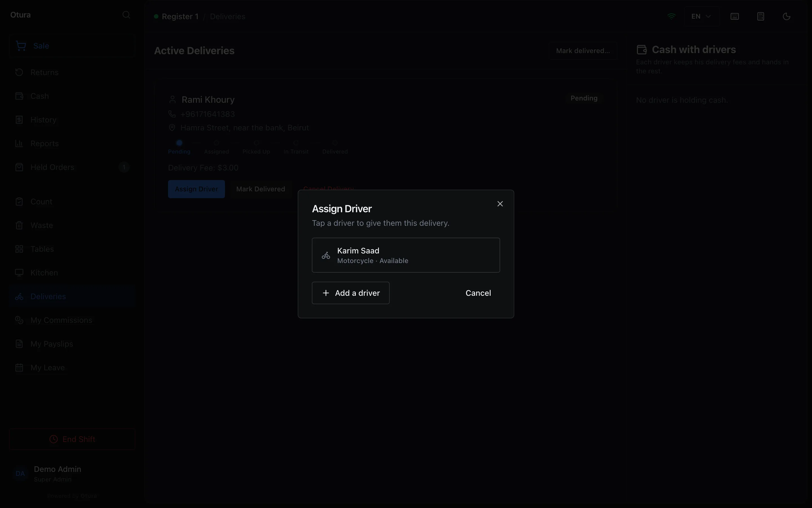Click the Held Orders count badge
Image resolution: width=812 pixels, height=508 pixels.
pyautogui.click(x=124, y=167)
